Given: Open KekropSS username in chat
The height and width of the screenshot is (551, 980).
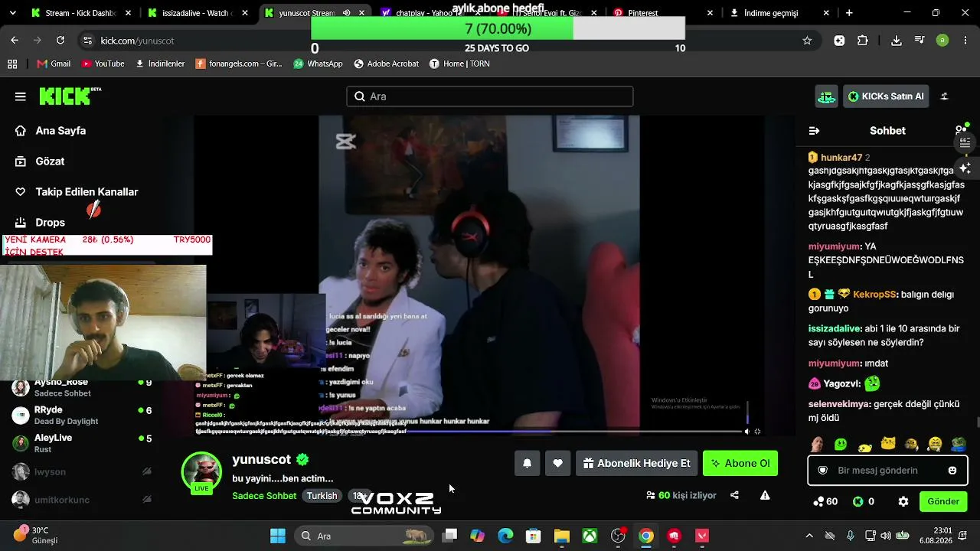Looking at the screenshot, I should point(874,294).
